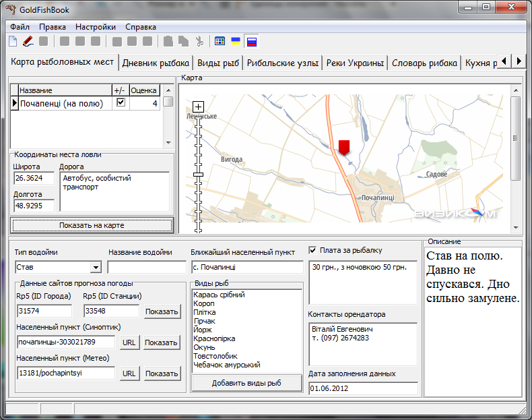This screenshot has width=532, height=420.
Task: Click the map zoom slider handle
Action: 198,175
